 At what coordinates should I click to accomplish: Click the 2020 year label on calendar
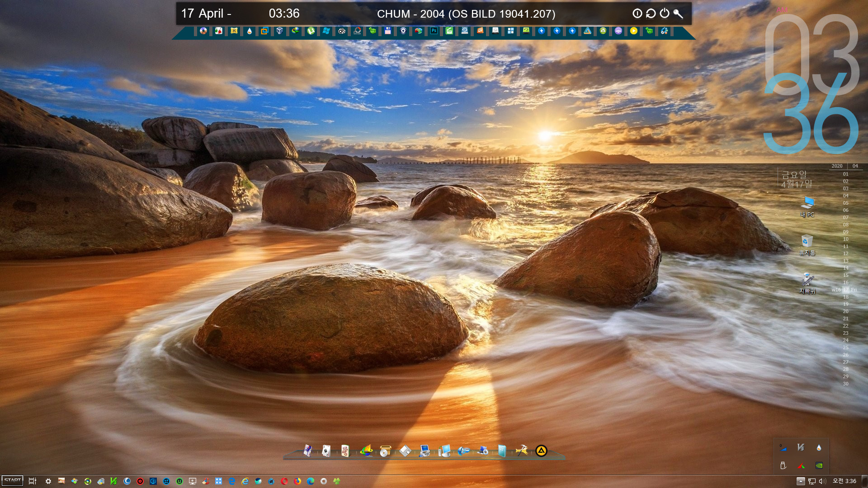837,166
